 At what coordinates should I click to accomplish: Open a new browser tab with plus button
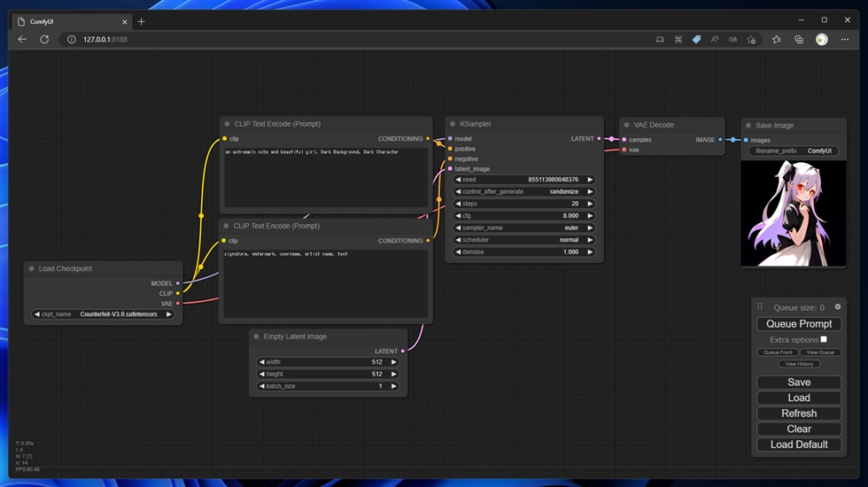[142, 21]
